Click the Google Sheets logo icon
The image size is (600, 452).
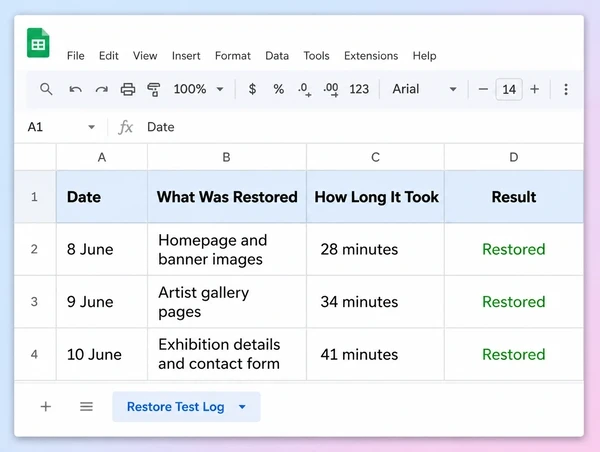(38, 43)
